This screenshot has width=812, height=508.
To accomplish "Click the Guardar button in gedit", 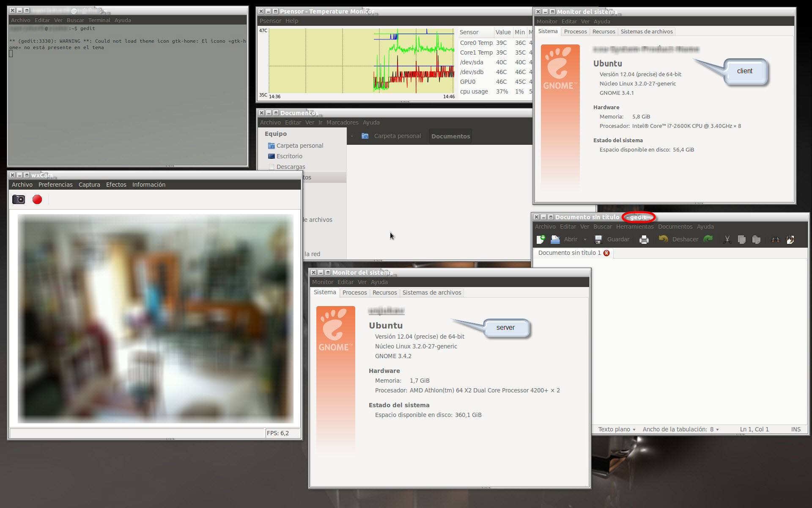I will click(x=612, y=240).
